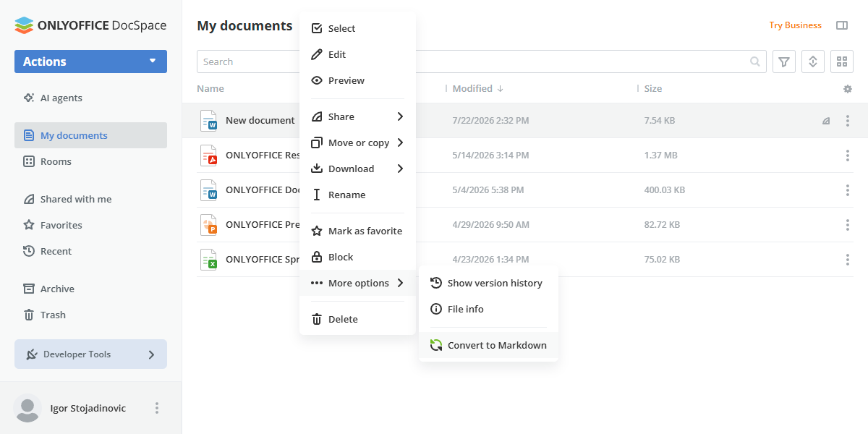
Task: Choose Edit from context menu
Action: pos(358,54)
